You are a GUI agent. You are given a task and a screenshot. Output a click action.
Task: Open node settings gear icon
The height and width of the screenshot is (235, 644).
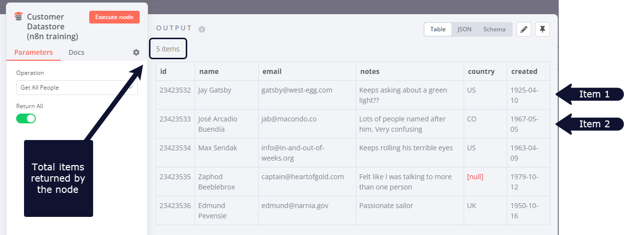[136, 52]
